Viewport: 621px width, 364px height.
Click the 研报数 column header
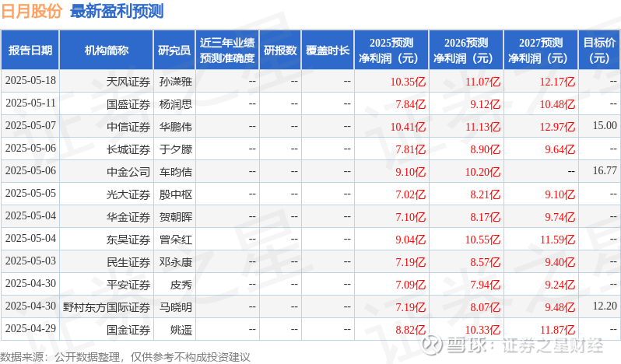[280, 51]
